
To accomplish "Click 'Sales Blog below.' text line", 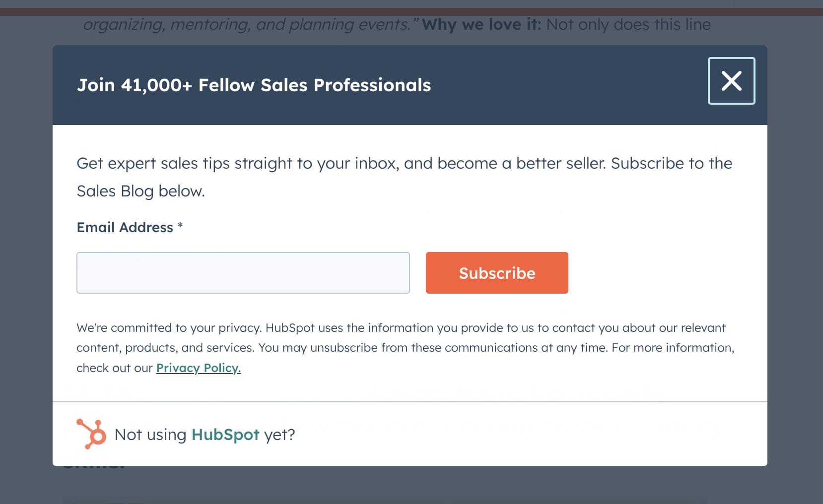I will pyautogui.click(x=141, y=191).
